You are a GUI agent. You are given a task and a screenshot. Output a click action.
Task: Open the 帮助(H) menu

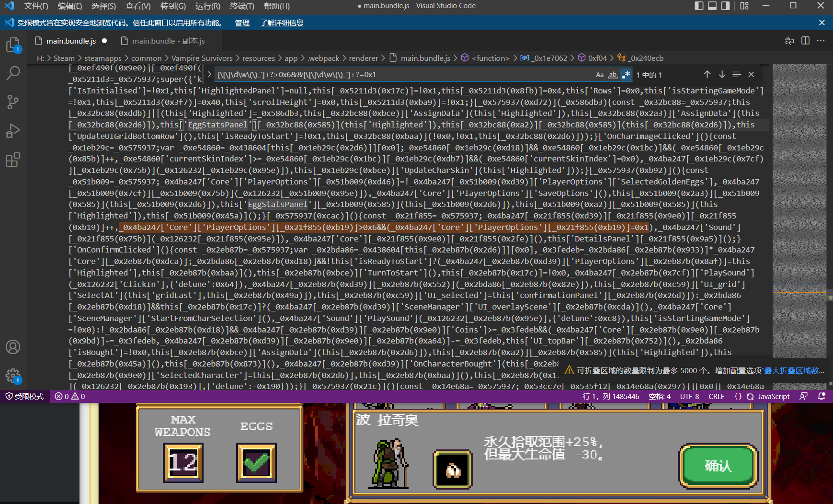(277, 6)
